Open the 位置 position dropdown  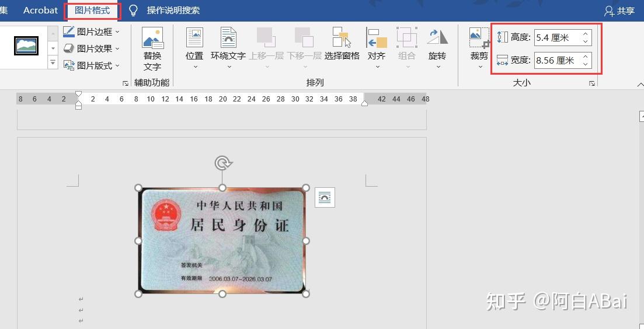pos(194,48)
